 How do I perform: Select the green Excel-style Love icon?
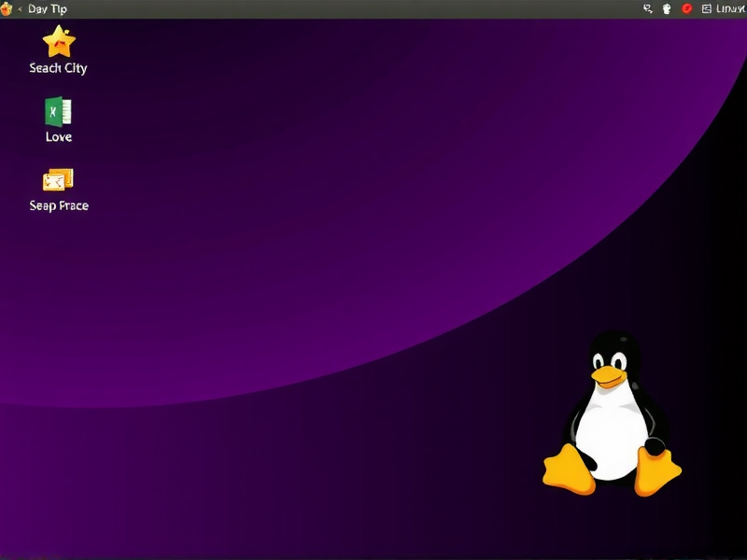pyautogui.click(x=58, y=113)
